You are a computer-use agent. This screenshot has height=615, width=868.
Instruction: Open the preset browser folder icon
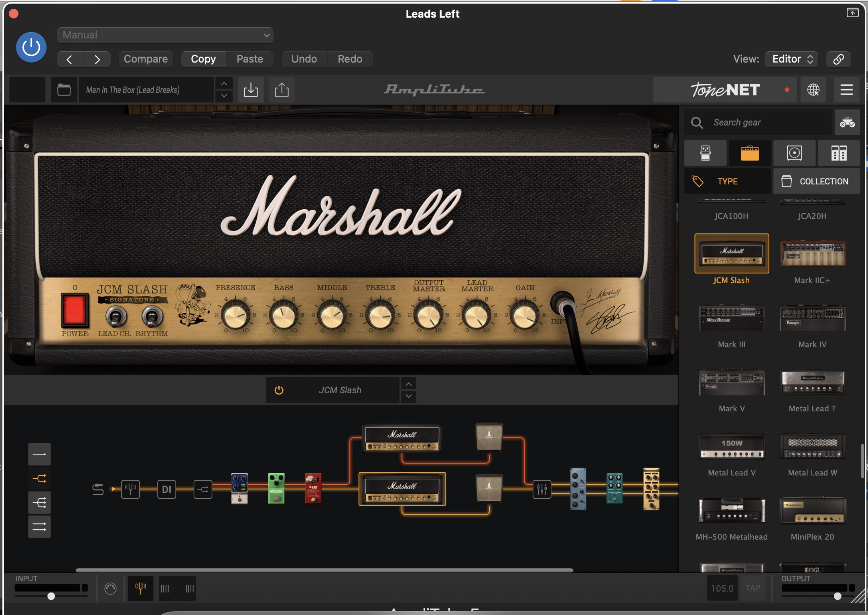point(64,90)
